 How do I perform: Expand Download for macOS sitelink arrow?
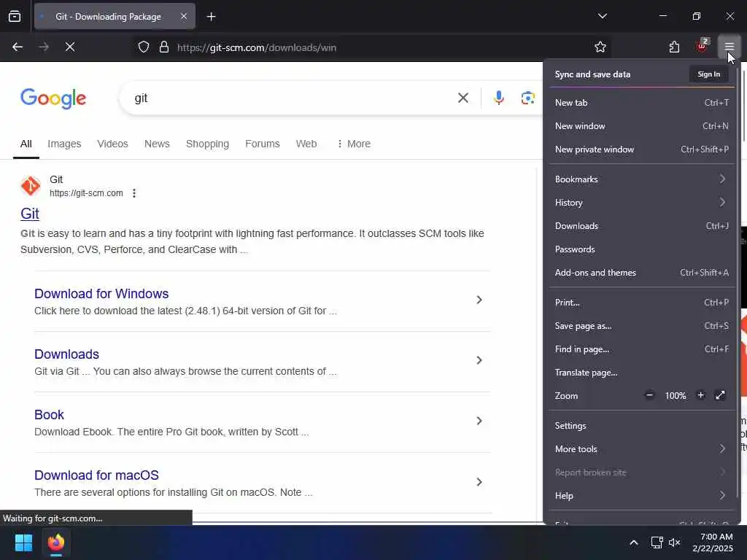point(479,482)
